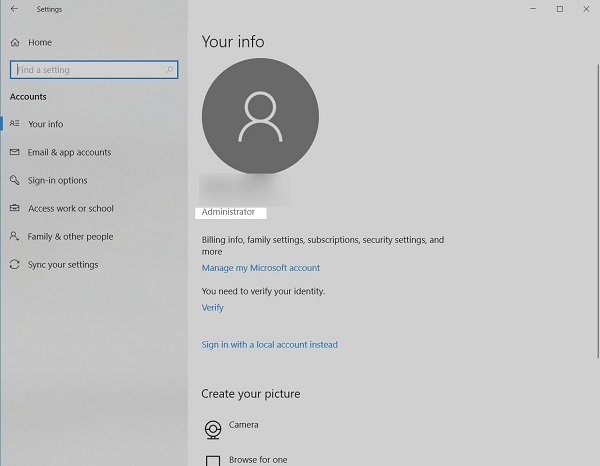Click the Settings window title text

[x=48, y=9]
